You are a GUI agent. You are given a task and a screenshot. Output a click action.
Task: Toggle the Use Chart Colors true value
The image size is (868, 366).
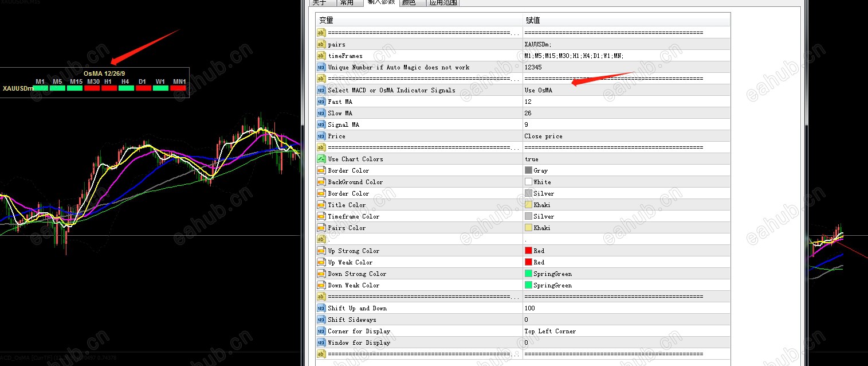point(626,159)
